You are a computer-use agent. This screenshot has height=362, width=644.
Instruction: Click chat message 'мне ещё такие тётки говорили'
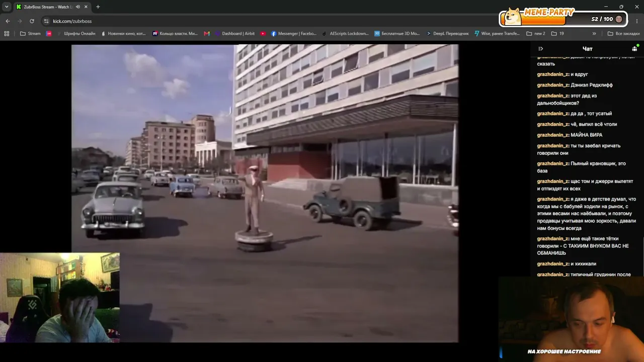point(583,246)
